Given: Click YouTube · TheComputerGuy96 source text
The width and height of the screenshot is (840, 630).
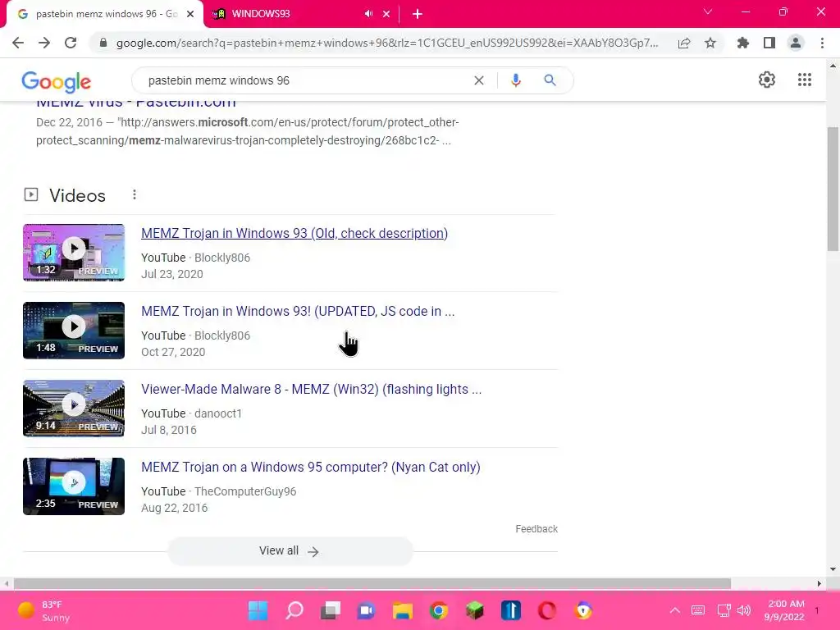Looking at the screenshot, I should 218,491.
